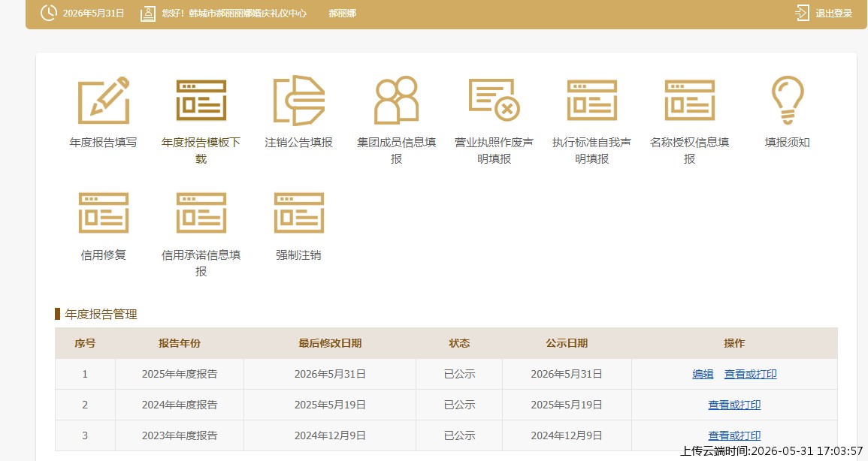Click the 序号 column header

tap(85, 343)
